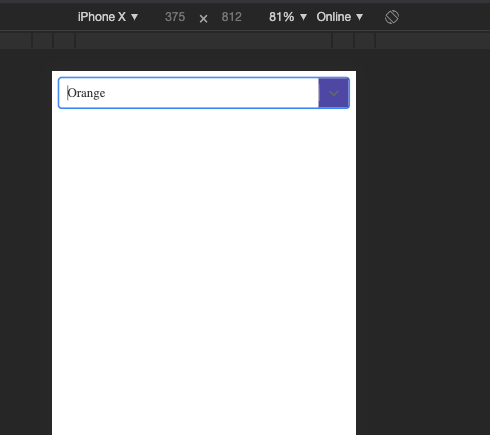Image resolution: width=490 pixels, height=435 pixels.
Task: Open the 81% zoom dropdown
Action: click(x=288, y=17)
